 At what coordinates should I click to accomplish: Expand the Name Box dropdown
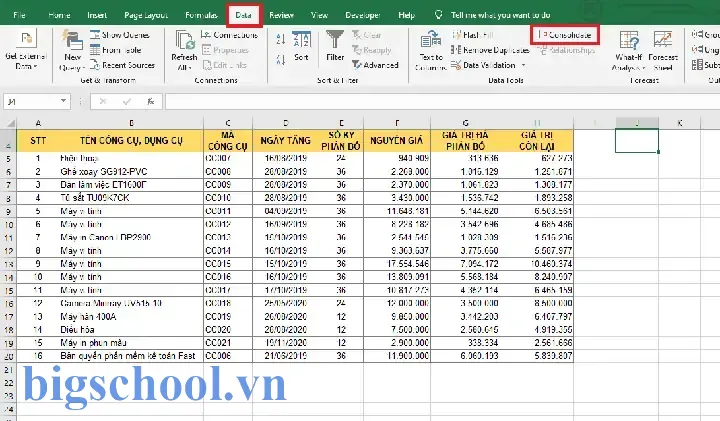63,101
